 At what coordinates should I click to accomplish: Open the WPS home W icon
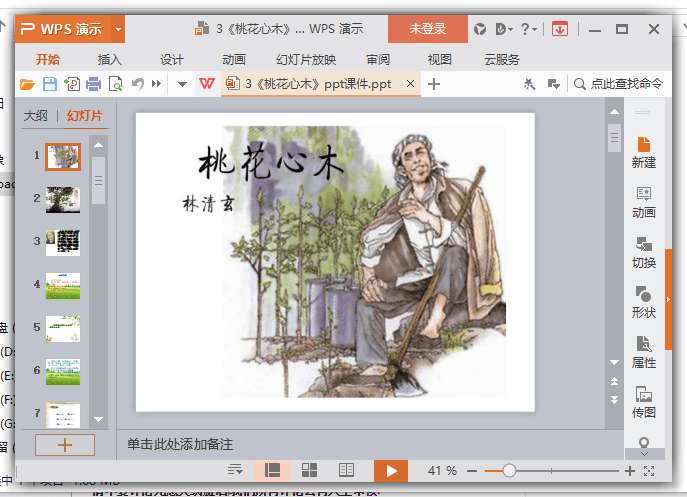pos(207,83)
